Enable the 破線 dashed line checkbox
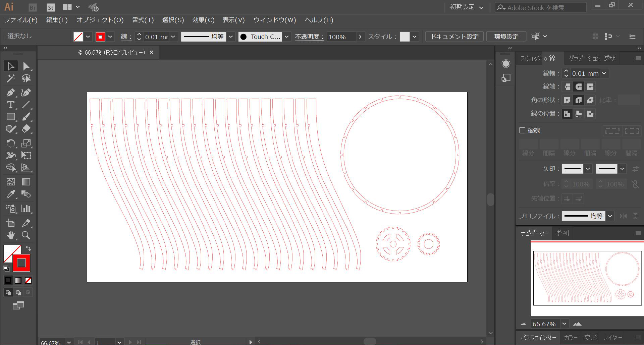 pos(522,130)
